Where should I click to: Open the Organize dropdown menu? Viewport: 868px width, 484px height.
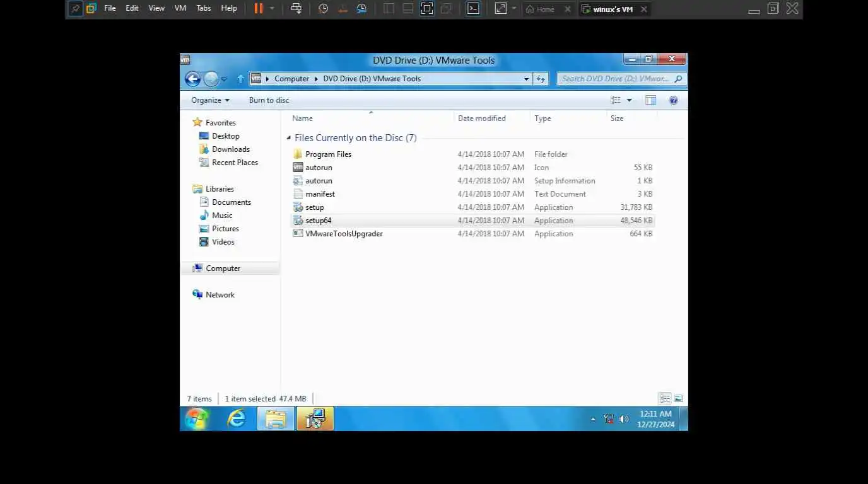pos(210,100)
